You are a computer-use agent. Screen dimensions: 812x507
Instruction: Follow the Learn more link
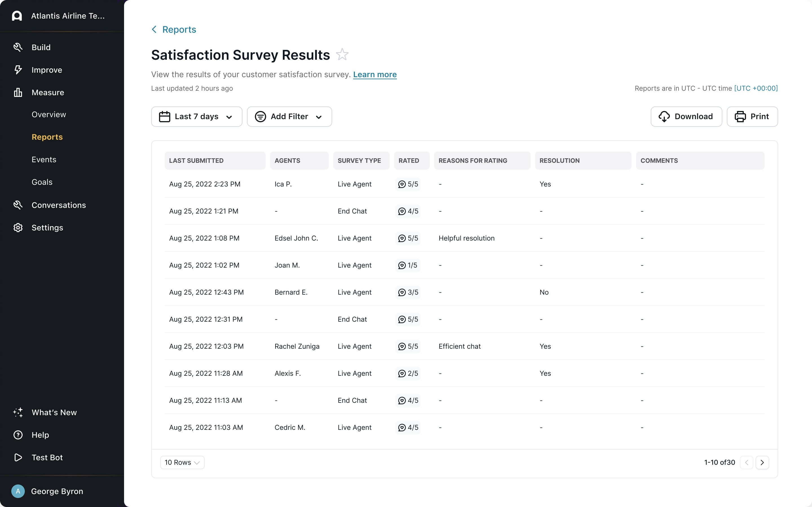coord(374,74)
